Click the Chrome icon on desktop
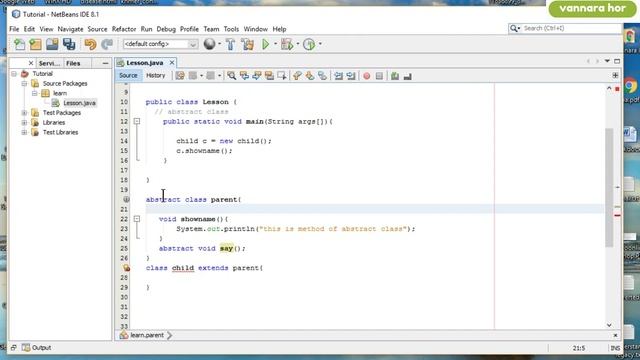640x360 pixels. click(x=631, y=86)
